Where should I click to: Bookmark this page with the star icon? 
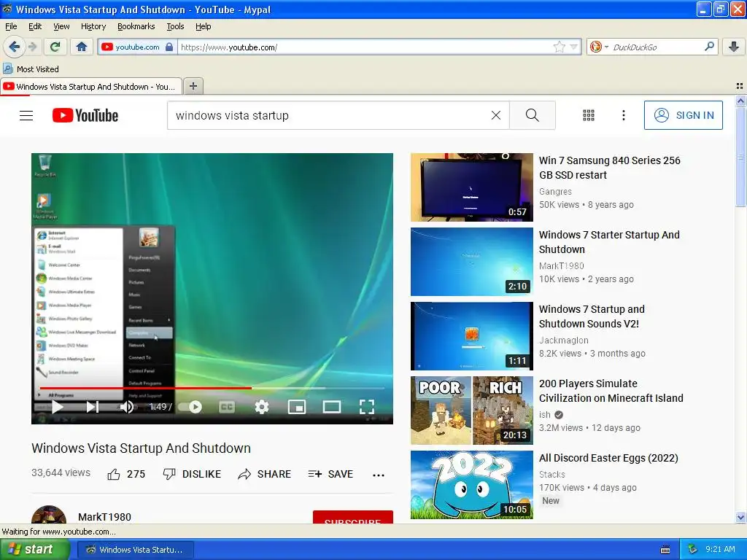click(x=560, y=47)
